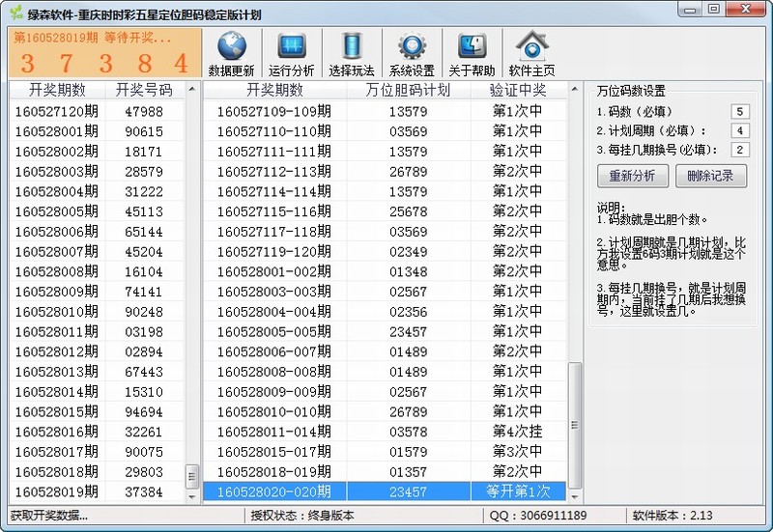The width and height of the screenshot is (773, 532).
Task: Click the 关于帮助 toolbar icon
Action: click(x=472, y=47)
